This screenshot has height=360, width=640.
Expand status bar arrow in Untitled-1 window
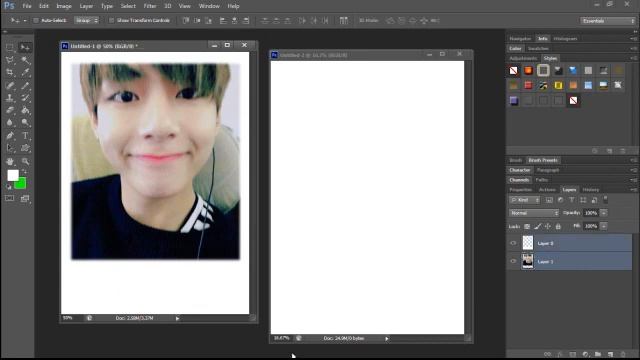pyautogui.click(x=178, y=318)
